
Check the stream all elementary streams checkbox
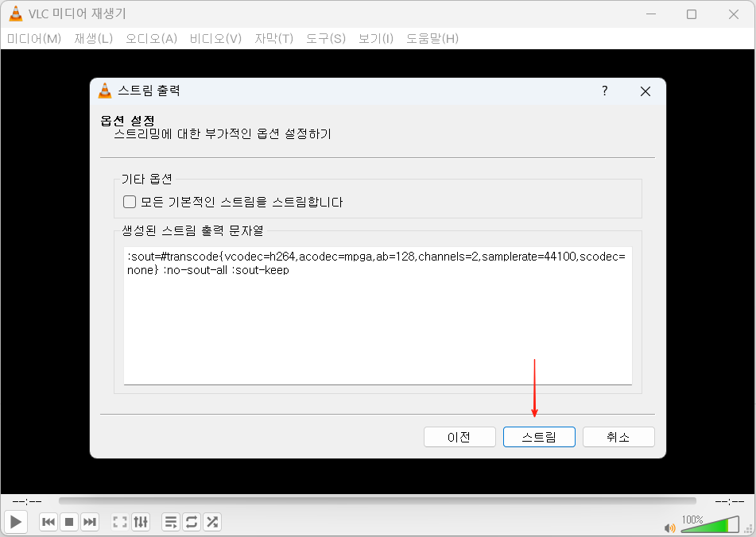(x=129, y=201)
